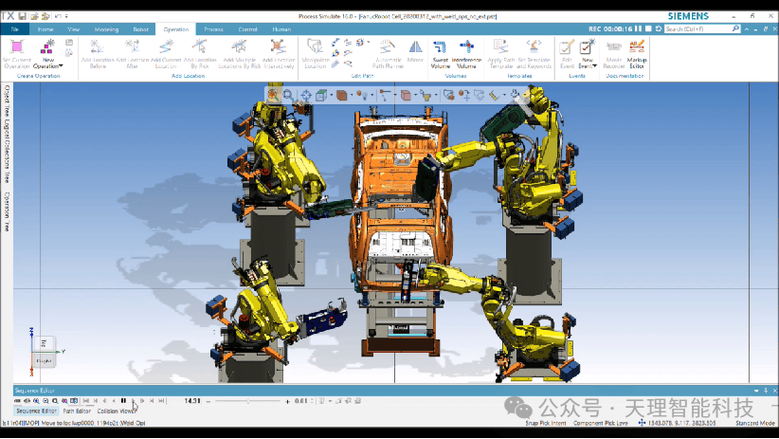The width and height of the screenshot is (779, 439).
Task: Switch to the Collision Viewer tab
Action: 116,411
